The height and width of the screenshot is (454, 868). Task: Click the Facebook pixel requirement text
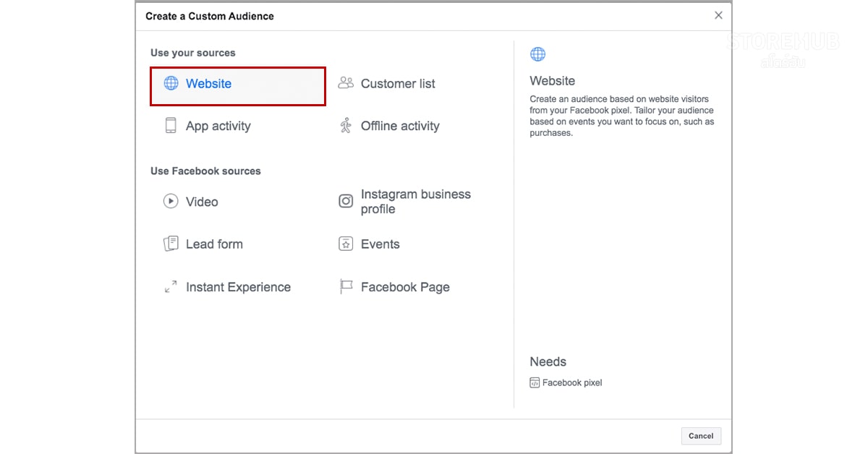point(572,382)
